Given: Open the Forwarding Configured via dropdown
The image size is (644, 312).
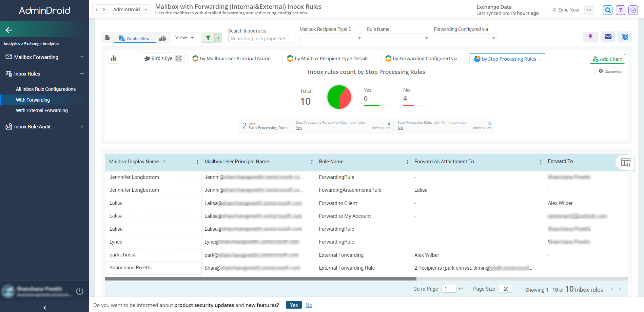Looking at the screenshot, I should click(x=465, y=38).
